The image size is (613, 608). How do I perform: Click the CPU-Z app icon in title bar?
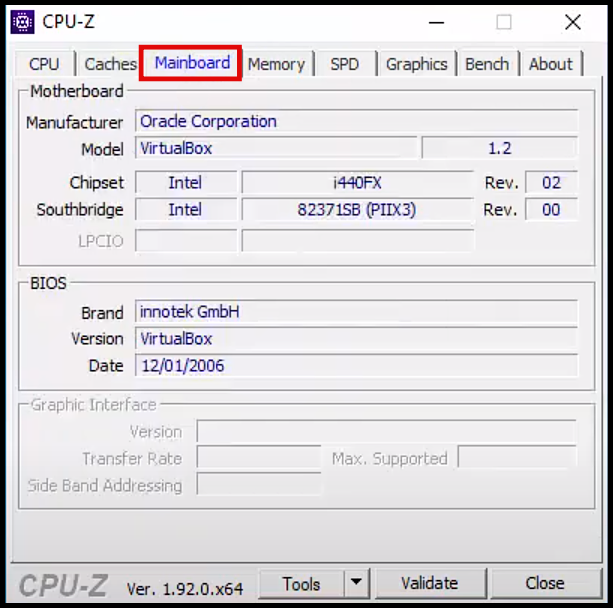pyautogui.click(x=22, y=22)
